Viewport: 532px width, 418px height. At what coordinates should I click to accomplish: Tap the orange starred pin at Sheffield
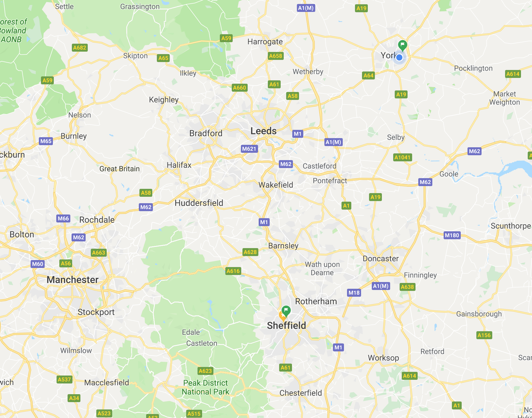pos(282,316)
